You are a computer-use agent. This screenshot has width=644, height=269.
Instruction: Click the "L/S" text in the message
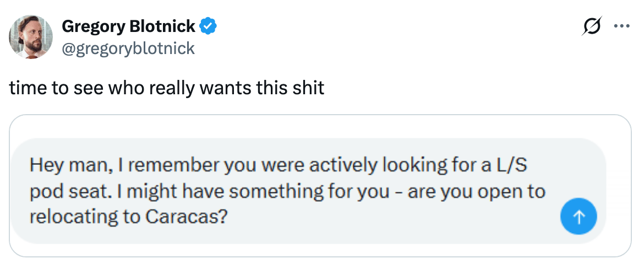pyautogui.click(x=515, y=165)
